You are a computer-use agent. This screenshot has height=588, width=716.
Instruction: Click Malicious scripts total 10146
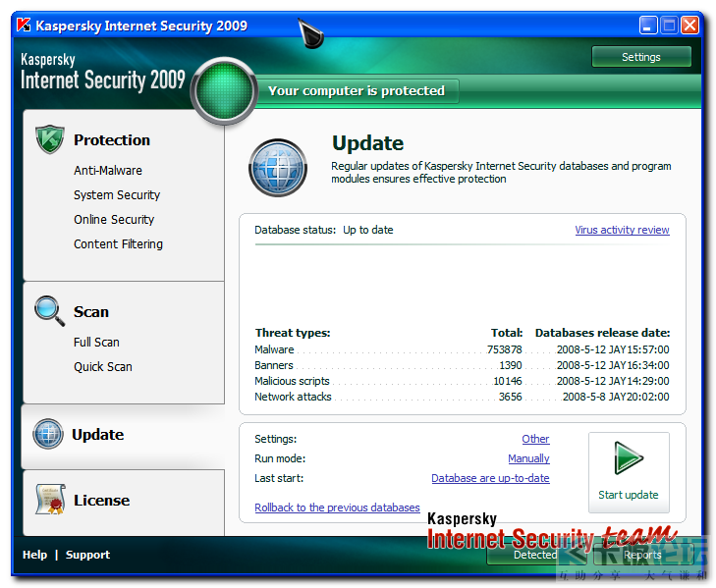508,381
